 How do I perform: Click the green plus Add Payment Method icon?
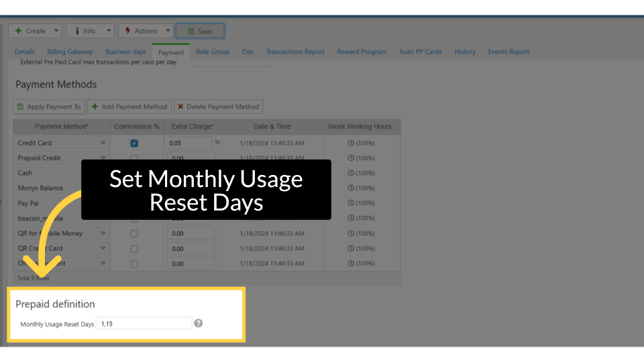(x=95, y=107)
